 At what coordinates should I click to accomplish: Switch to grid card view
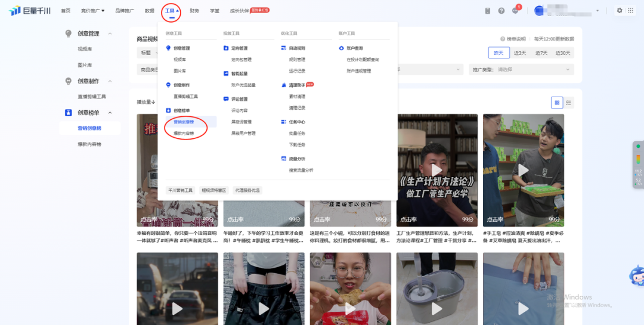(x=557, y=103)
